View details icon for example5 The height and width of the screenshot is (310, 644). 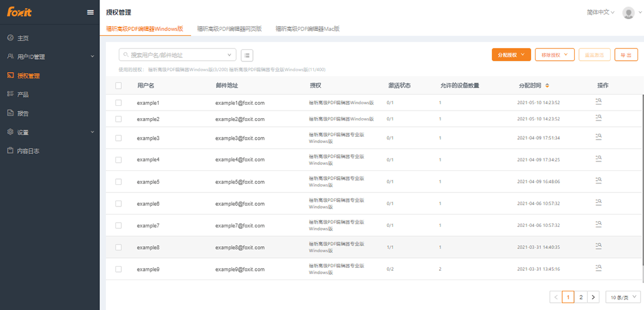[598, 181]
